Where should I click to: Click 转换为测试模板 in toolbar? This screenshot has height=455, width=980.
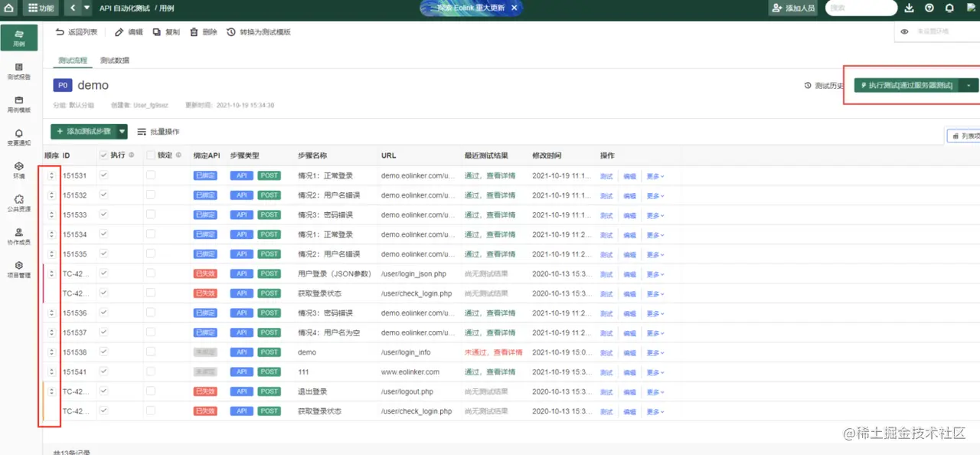click(x=259, y=32)
